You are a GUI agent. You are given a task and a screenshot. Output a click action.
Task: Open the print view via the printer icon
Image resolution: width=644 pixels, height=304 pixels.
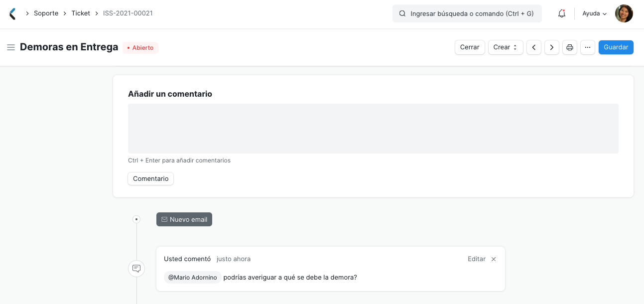coord(569,47)
